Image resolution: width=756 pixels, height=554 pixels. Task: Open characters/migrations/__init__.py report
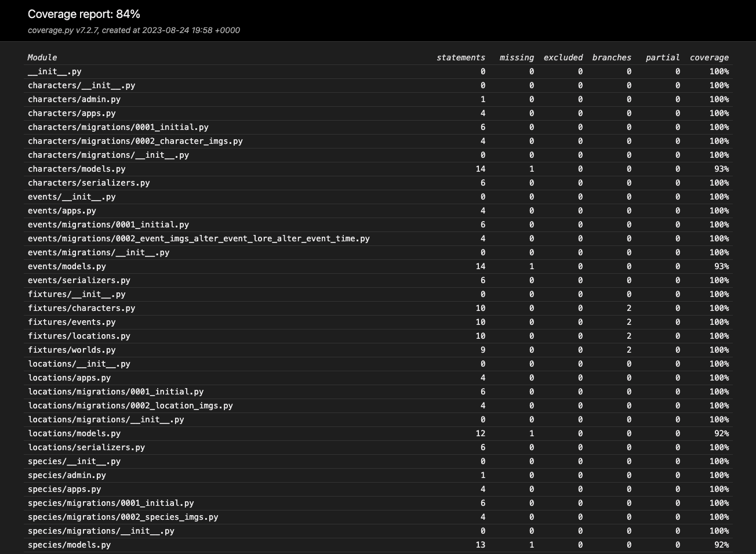[108, 155]
